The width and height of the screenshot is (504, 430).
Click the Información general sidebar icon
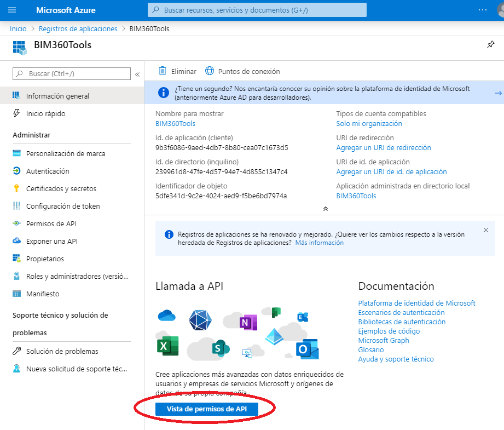[x=16, y=96]
